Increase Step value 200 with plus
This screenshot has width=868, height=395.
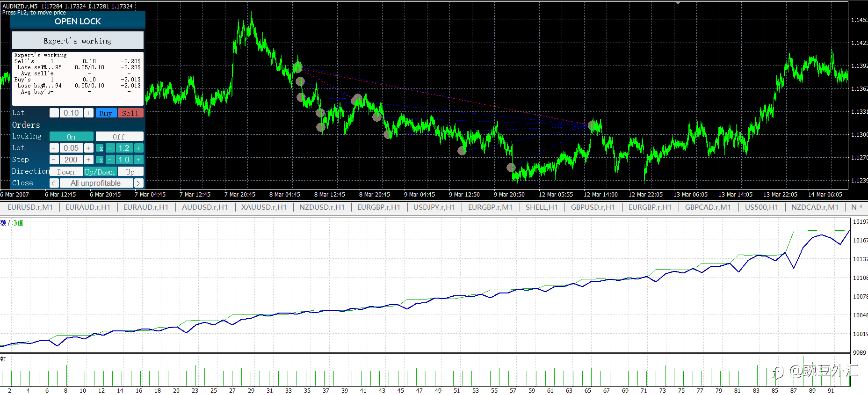pyautogui.click(x=88, y=160)
